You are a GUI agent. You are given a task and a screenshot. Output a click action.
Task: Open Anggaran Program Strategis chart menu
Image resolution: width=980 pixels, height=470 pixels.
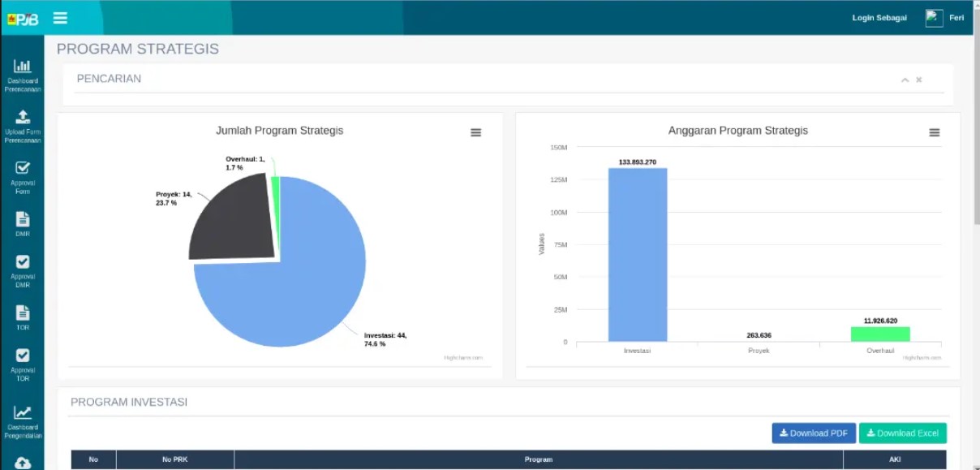pos(934,132)
